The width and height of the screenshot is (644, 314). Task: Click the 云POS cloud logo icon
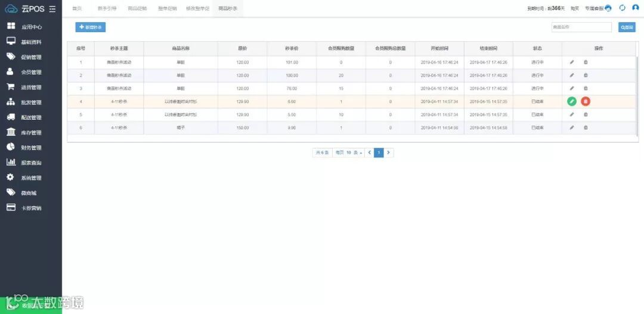click(x=11, y=8)
